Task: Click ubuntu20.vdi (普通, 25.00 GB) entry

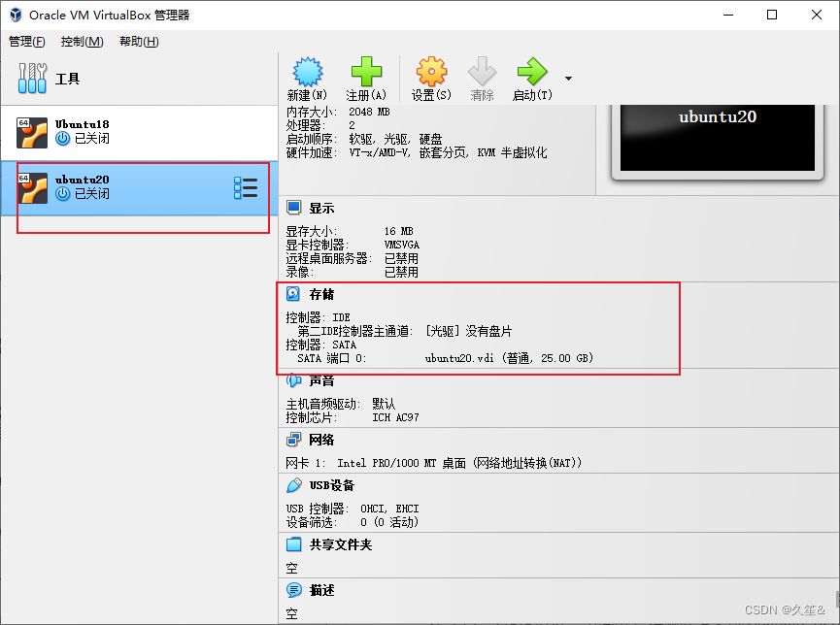Action: [x=509, y=358]
